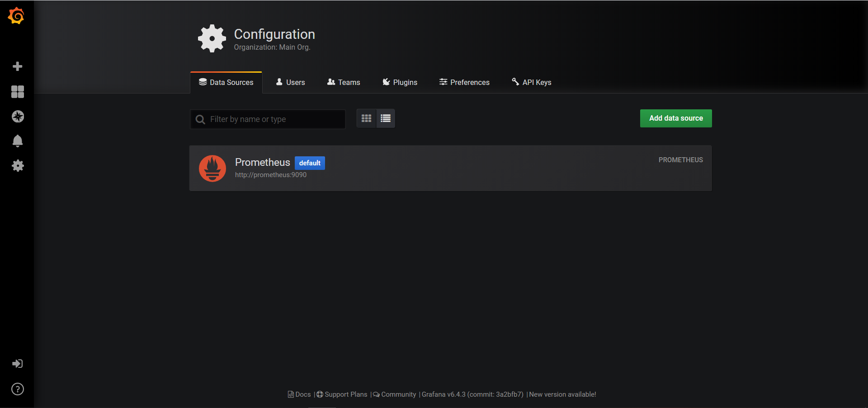Switch to list layout view
The height and width of the screenshot is (408, 868).
click(x=386, y=118)
